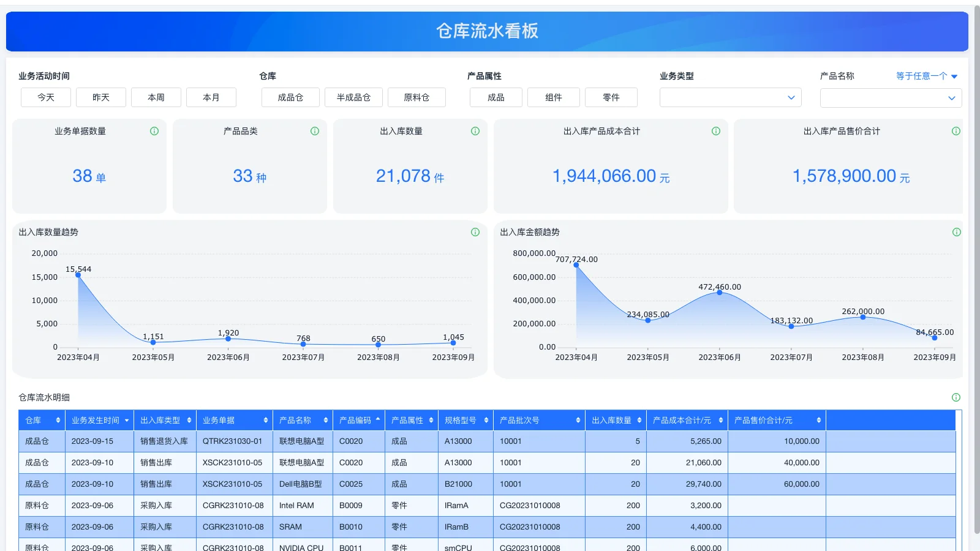Open the 业务单据数量 info icon
980x551 pixels.
click(x=154, y=130)
